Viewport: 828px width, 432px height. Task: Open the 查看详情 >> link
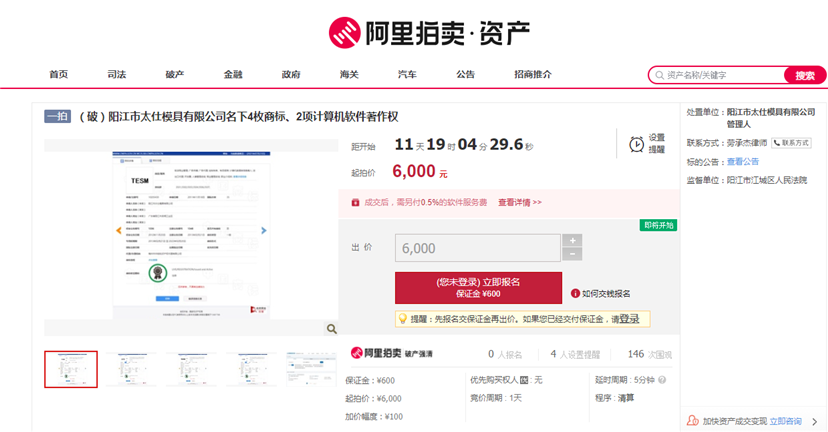point(520,202)
